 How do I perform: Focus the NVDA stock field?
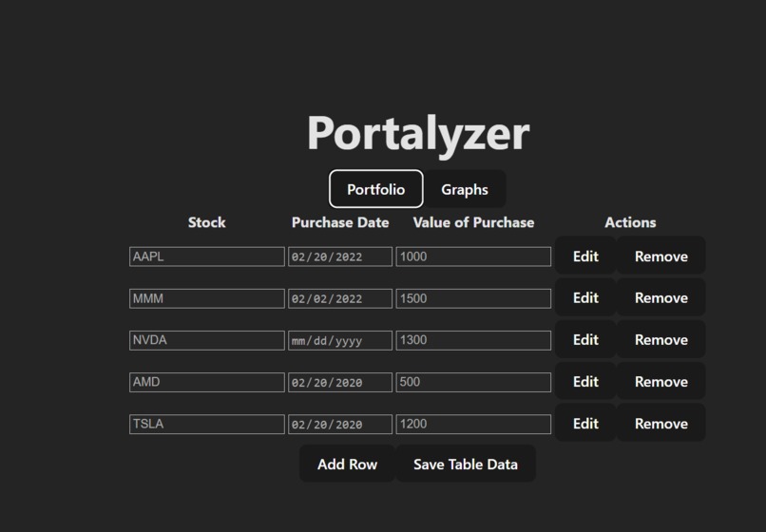click(206, 340)
